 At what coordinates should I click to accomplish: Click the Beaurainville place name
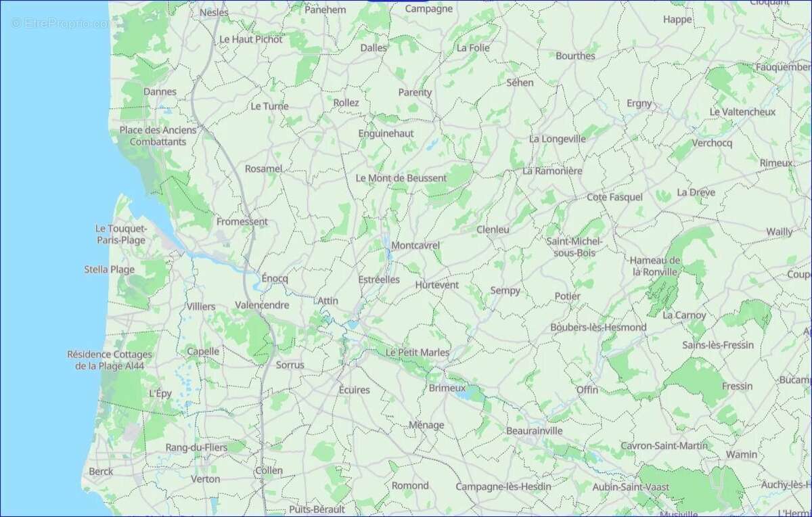[x=535, y=430]
